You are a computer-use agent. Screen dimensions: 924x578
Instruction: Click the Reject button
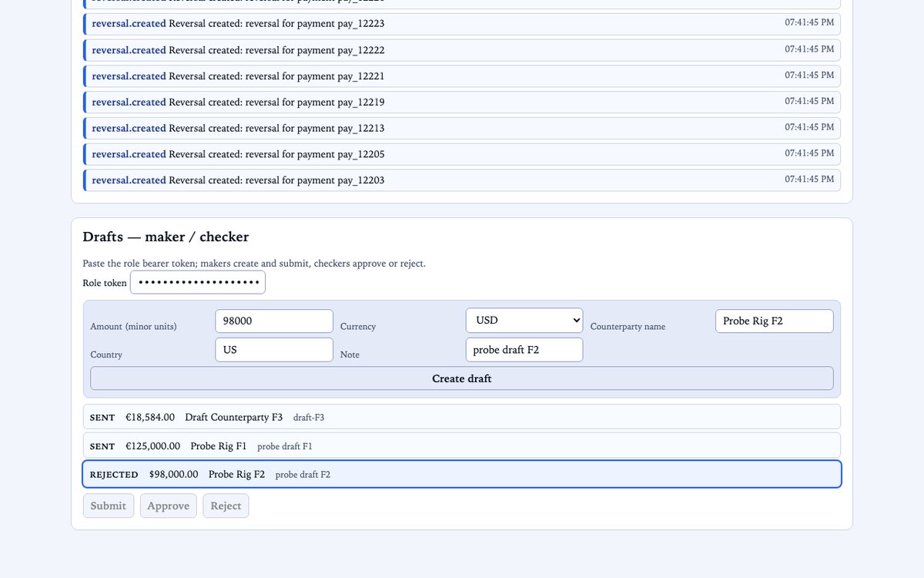226,506
